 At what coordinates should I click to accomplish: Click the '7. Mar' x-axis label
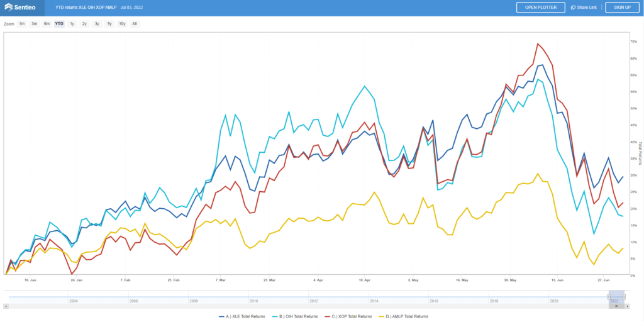point(221,280)
